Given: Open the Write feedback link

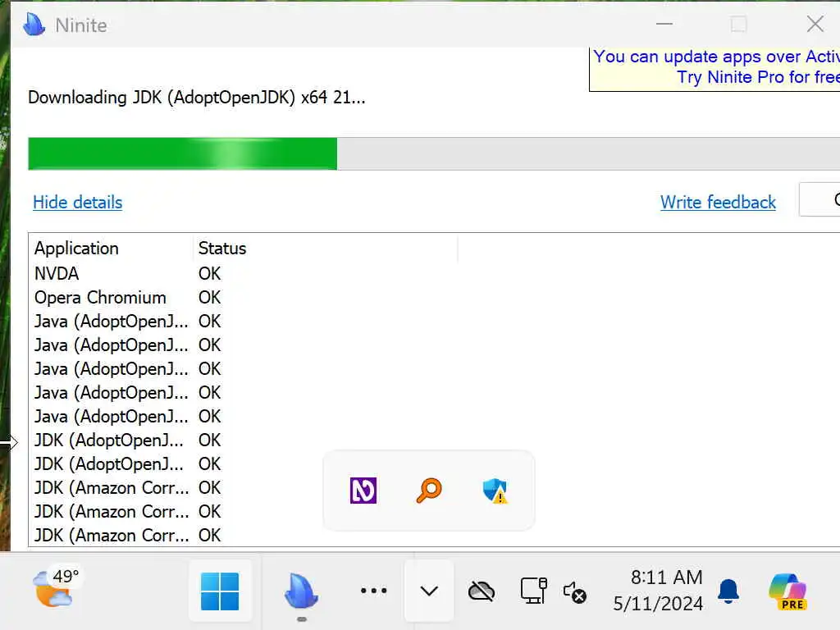Looking at the screenshot, I should coord(718,202).
